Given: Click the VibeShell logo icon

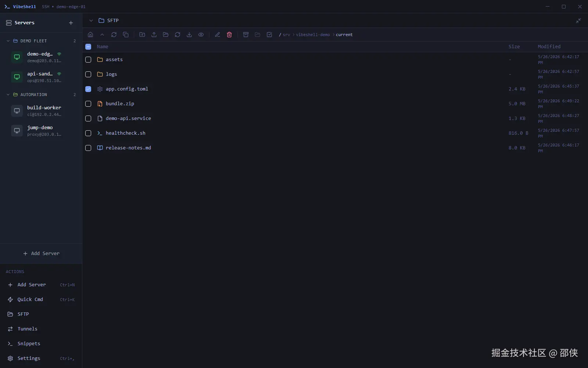Looking at the screenshot, I should (7, 7).
